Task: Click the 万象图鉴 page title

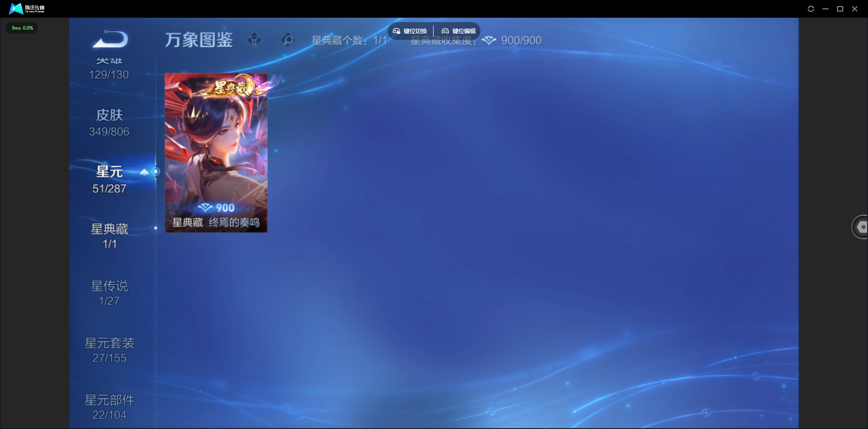Action: point(199,40)
